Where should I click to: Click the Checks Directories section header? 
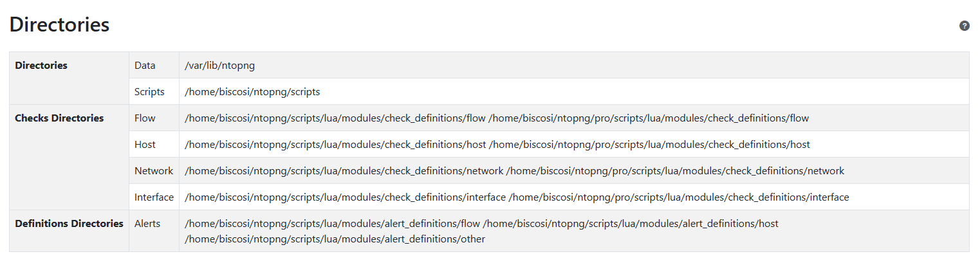(x=59, y=118)
